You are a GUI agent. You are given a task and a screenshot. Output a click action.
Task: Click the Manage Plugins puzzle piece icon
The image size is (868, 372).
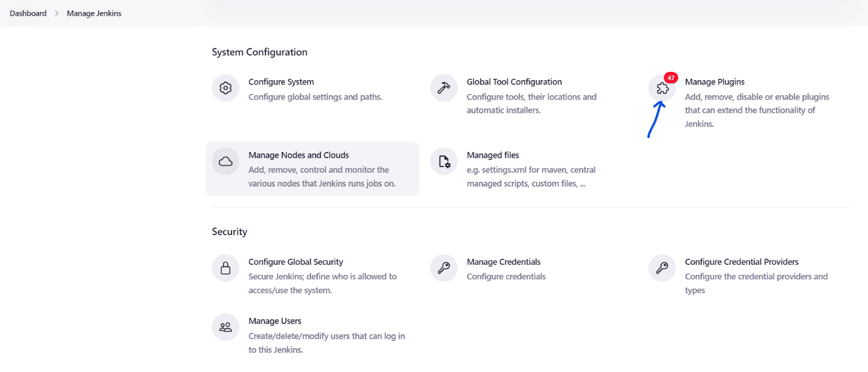tap(662, 88)
